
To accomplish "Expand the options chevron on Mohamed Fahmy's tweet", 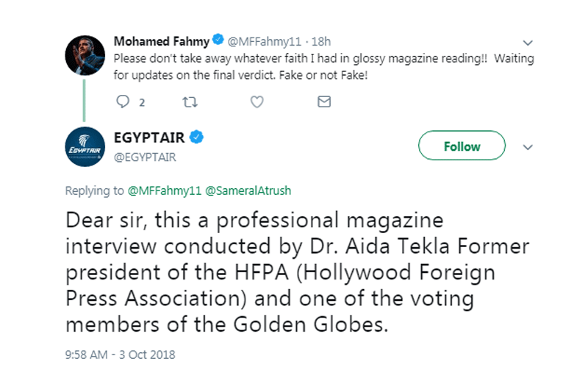I will pos(526,42).
